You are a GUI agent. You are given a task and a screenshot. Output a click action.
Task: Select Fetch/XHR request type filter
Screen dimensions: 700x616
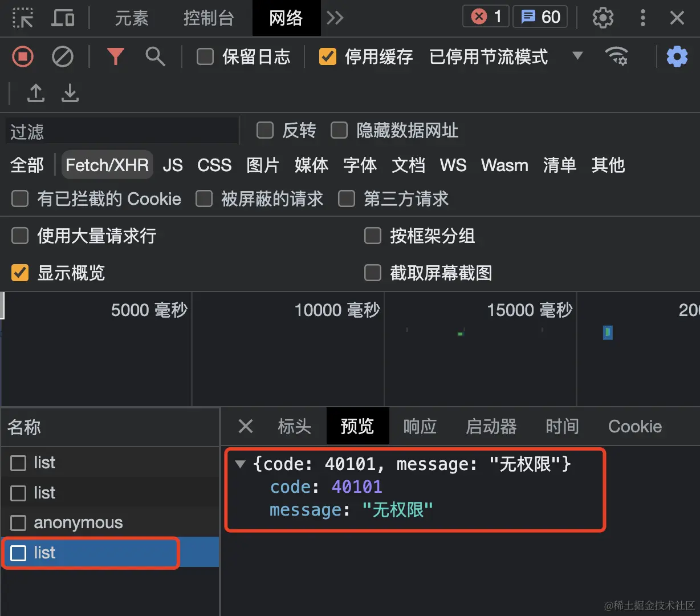click(107, 165)
